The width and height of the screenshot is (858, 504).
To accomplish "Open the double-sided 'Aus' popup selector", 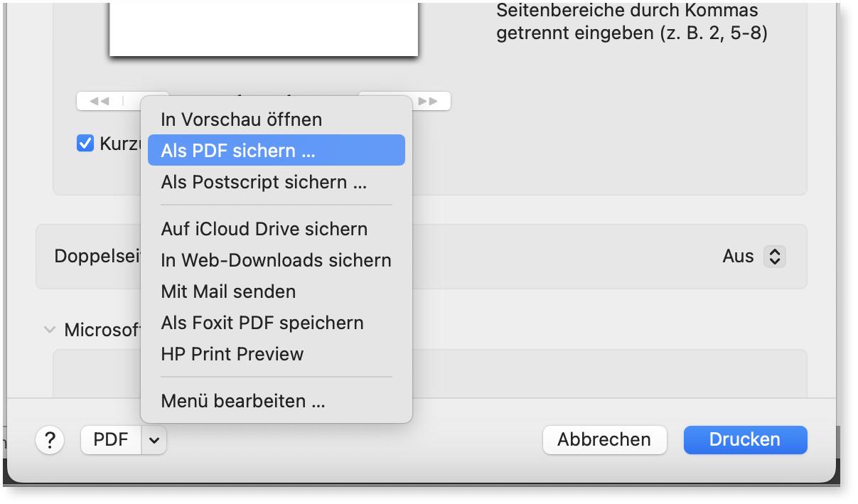I will [774, 257].
